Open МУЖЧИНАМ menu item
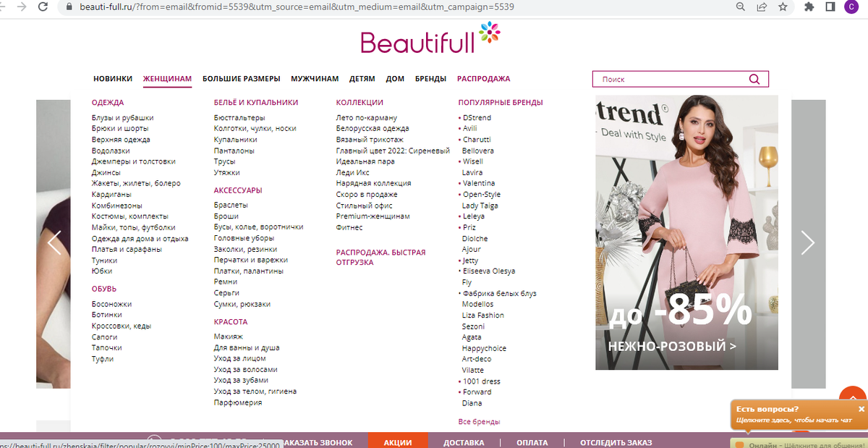 pos(315,79)
